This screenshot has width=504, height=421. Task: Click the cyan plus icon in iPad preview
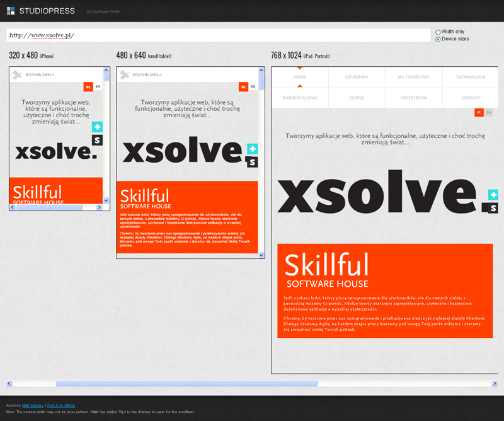pos(493,195)
